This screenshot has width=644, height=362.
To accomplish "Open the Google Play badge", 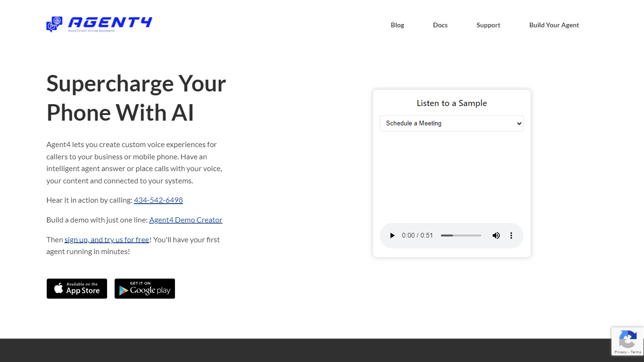I will pos(145,288).
